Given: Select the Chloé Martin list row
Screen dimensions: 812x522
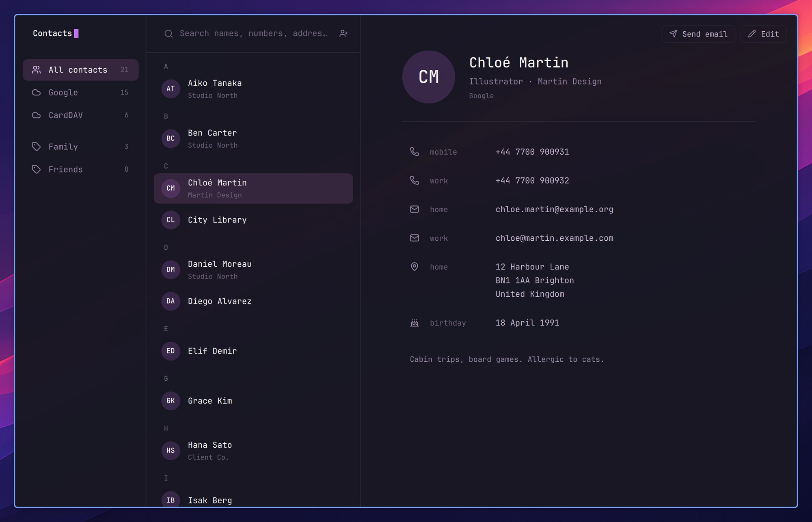Looking at the screenshot, I should (x=253, y=189).
